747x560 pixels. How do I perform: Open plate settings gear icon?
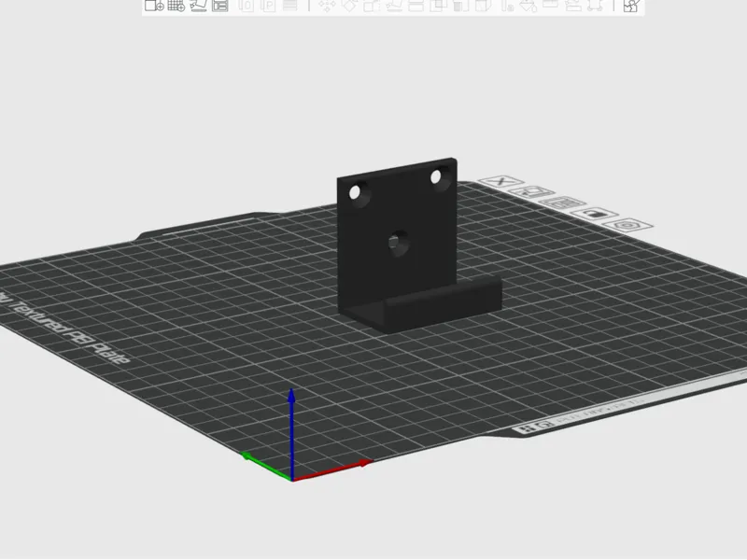click(627, 225)
